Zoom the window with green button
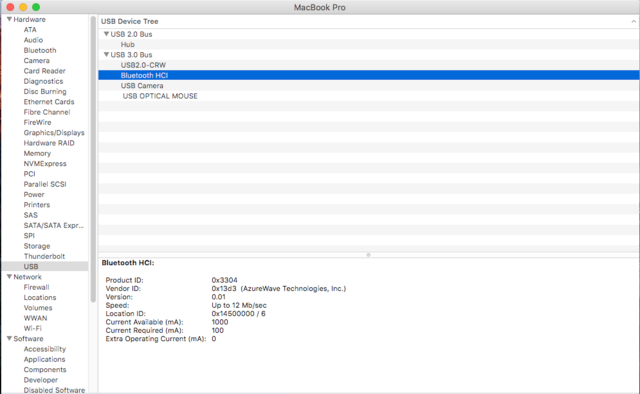The width and height of the screenshot is (640, 394). (36, 7)
